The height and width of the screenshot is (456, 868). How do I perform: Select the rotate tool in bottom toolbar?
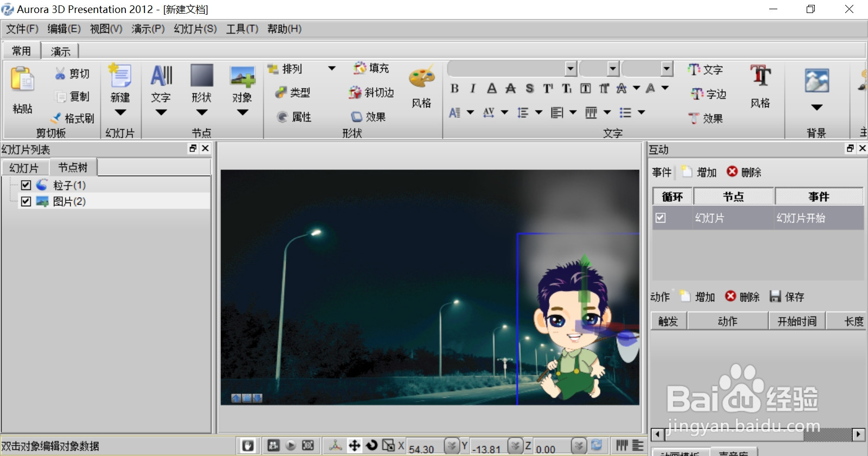(x=371, y=446)
